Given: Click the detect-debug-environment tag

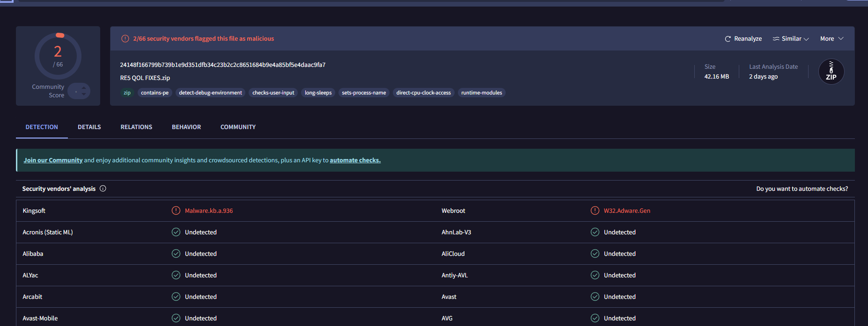Looking at the screenshot, I should (210, 93).
